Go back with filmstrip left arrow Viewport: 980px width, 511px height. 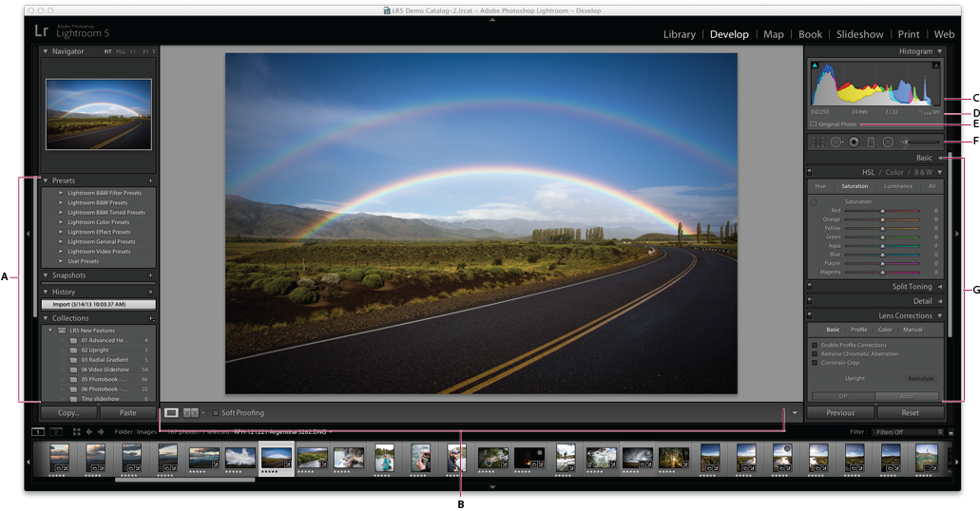88,431
